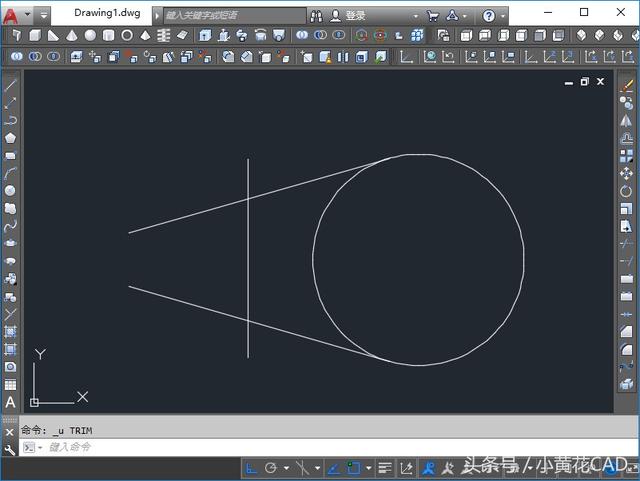Open the AutoCAD application menu dropdown
This screenshot has width=640, height=481.
click(x=27, y=16)
